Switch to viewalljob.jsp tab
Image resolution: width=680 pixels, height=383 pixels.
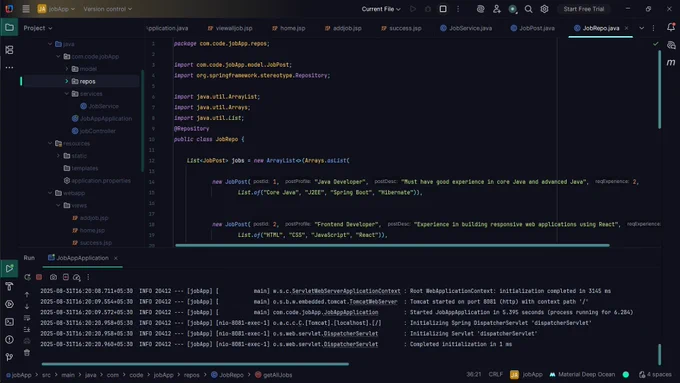tap(230, 28)
